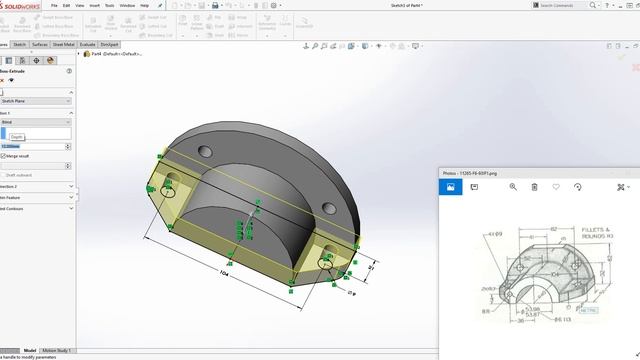Screen dimensions: 640x360
Task: Click the Rotate icon in Photos window
Action: click(578, 187)
